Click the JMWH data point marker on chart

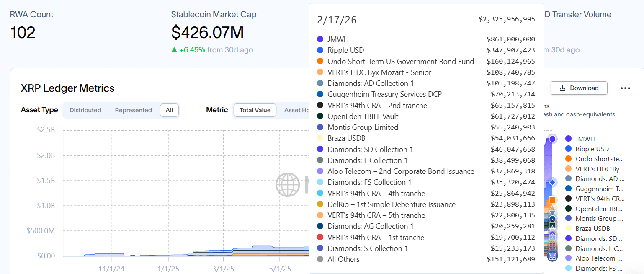pos(552,139)
